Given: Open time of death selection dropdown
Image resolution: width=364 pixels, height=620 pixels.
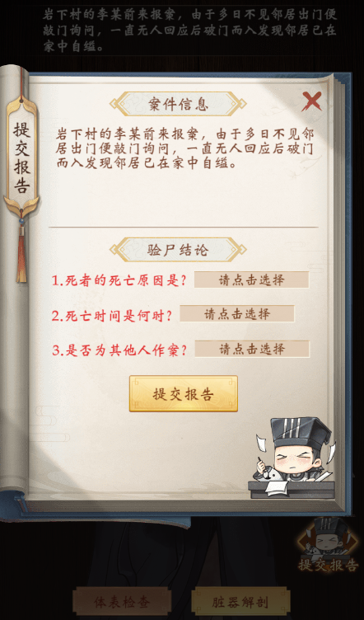Looking at the screenshot, I should click(237, 314).
